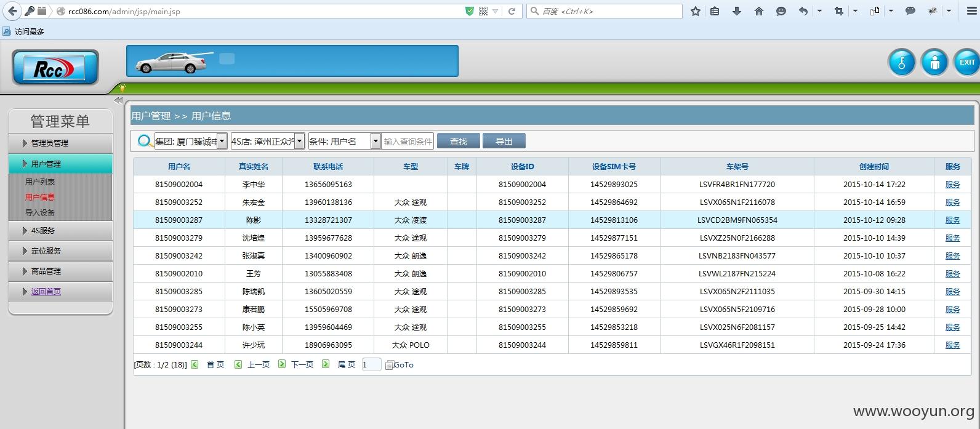Click the 车架号 column header
Image resolution: width=980 pixels, height=429 pixels.
point(737,166)
